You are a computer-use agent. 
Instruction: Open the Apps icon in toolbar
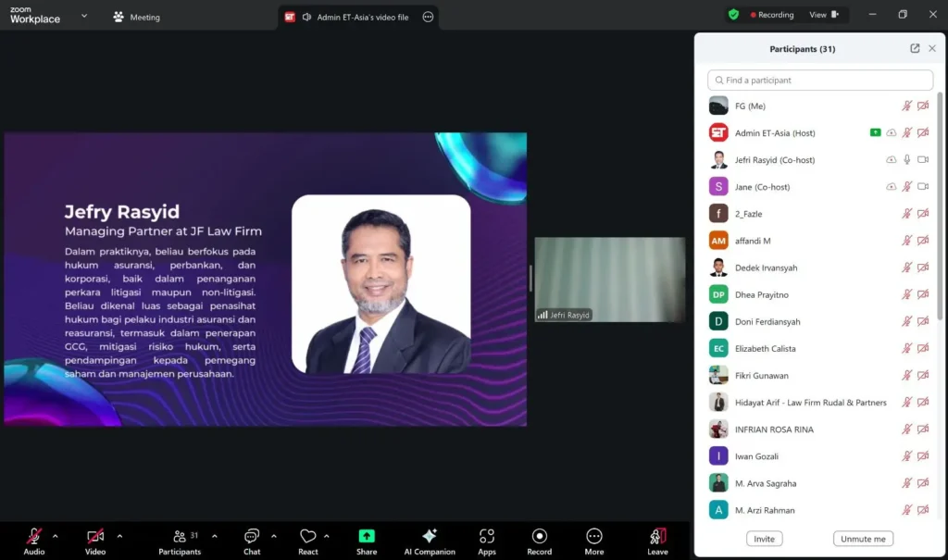(487, 537)
